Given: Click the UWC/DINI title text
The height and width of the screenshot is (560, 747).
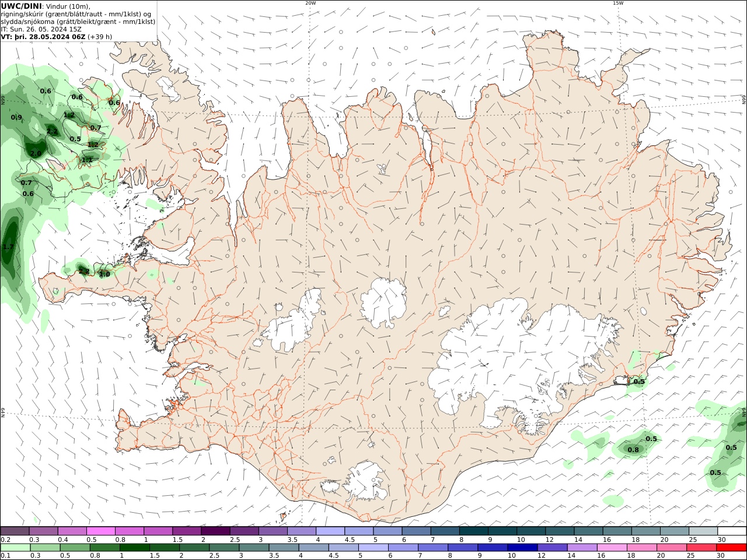Looking at the screenshot, I should 21,6.
